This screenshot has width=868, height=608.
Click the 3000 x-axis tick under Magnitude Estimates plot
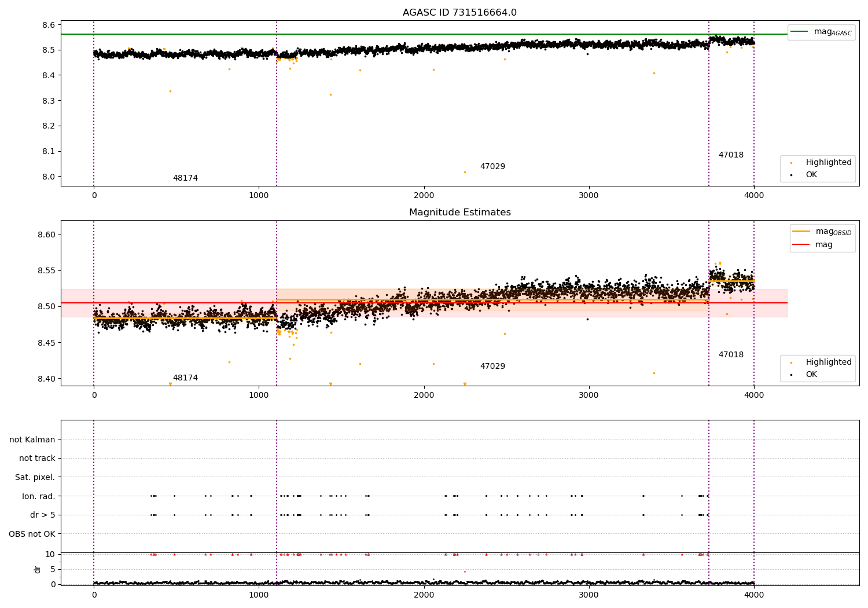pos(589,395)
